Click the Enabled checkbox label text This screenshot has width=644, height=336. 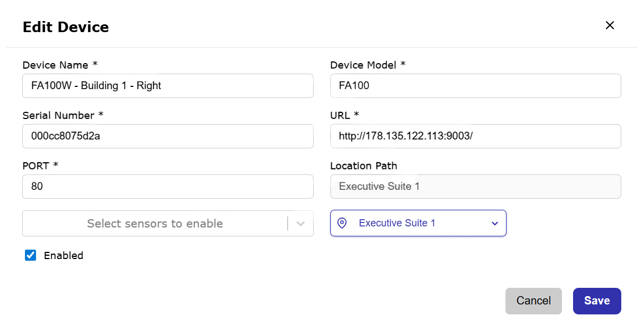coord(63,256)
